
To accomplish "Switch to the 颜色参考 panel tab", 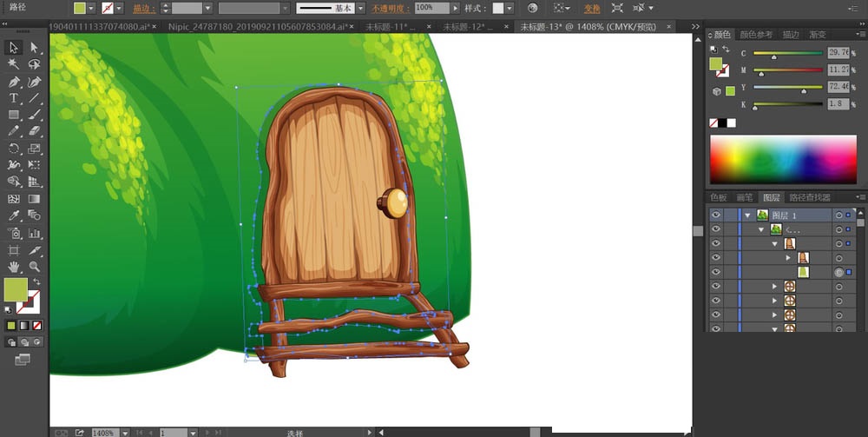I will pyautogui.click(x=756, y=35).
